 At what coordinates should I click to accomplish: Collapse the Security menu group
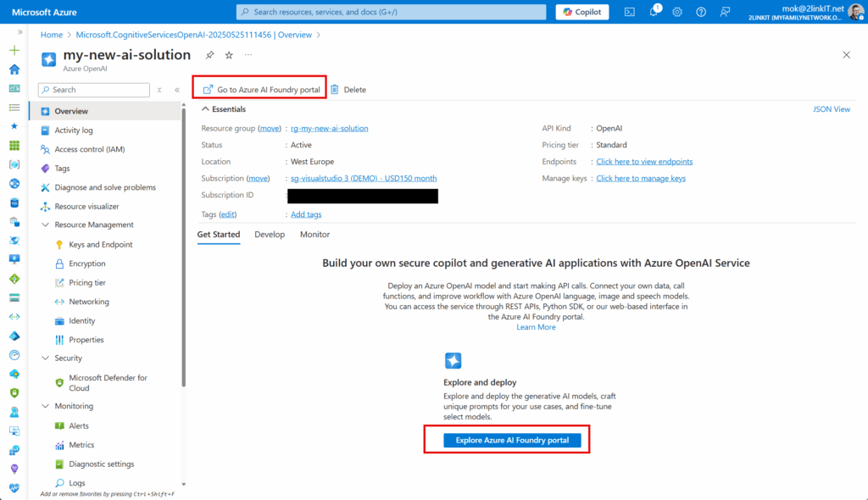click(46, 358)
